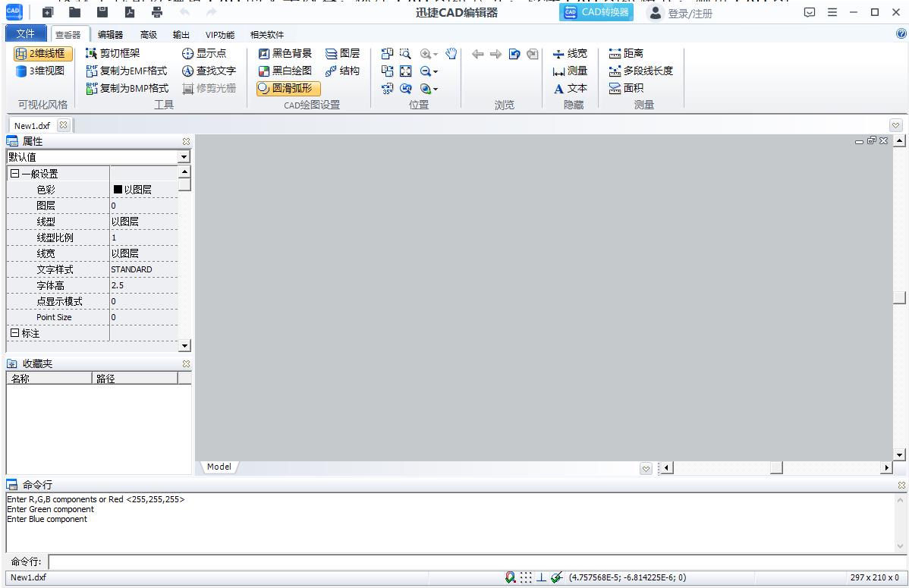Click the PDF export icon in title bar
The width and height of the screenshot is (909, 588).
[129, 12]
